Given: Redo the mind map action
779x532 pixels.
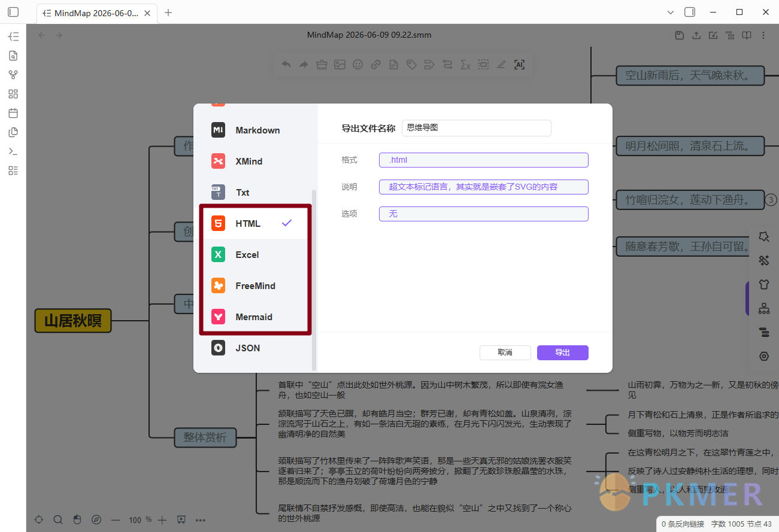Looking at the screenshot, I should click(x=304, y=65).
